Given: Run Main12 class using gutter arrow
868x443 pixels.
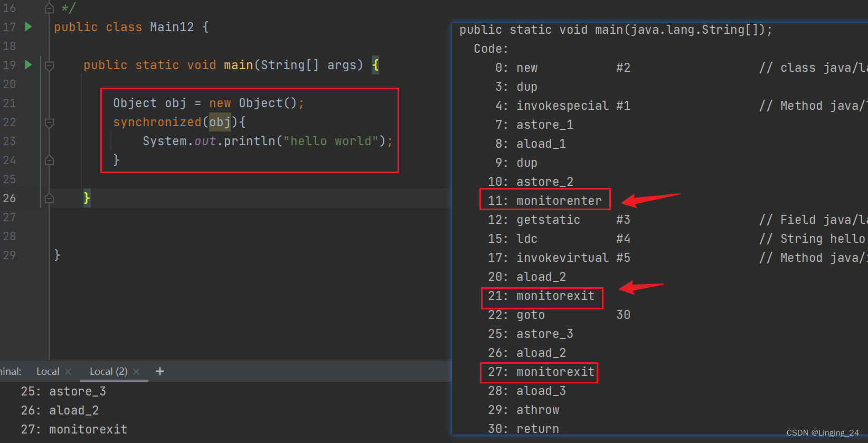Looking at the screenshot, I should tap(29, 26).
